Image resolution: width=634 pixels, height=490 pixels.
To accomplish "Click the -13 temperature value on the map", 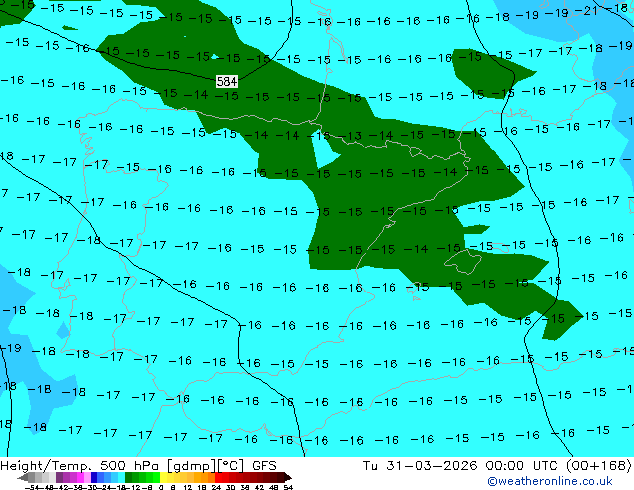I will coord(351,136).
